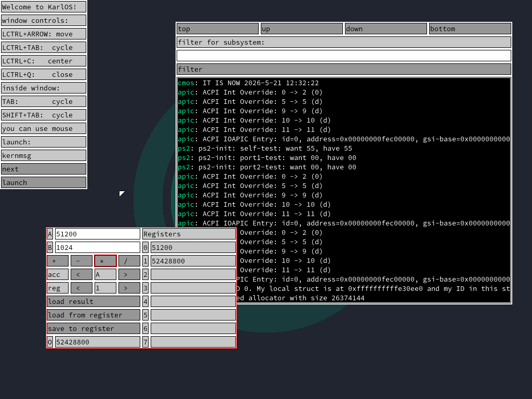Click the kernmsg launcher entry

click(44, 155)
